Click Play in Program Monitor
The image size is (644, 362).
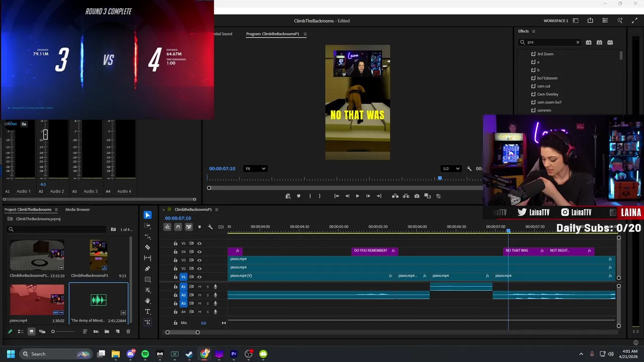click(357, 196)
